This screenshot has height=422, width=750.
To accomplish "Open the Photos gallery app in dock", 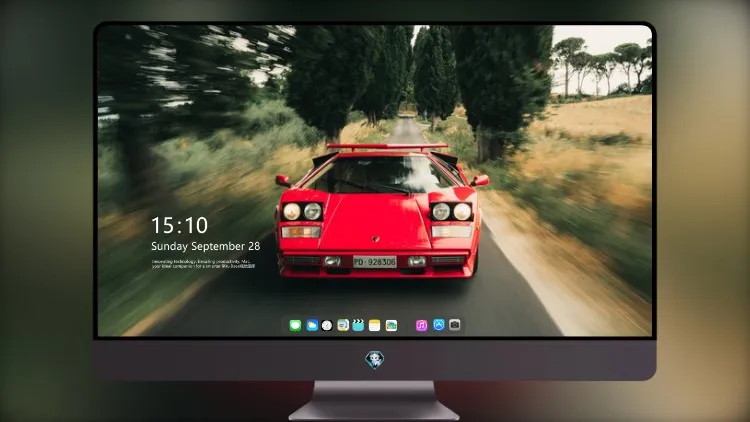I will coord(391,325).
